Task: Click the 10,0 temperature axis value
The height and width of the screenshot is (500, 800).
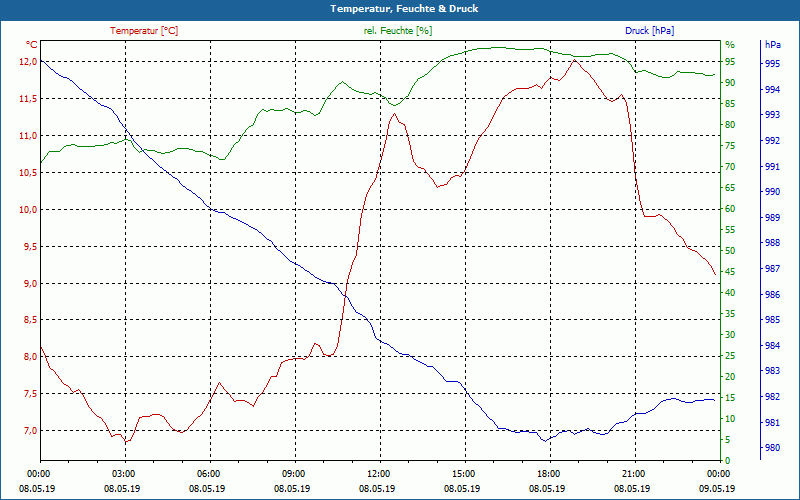Action: point(28,210)
